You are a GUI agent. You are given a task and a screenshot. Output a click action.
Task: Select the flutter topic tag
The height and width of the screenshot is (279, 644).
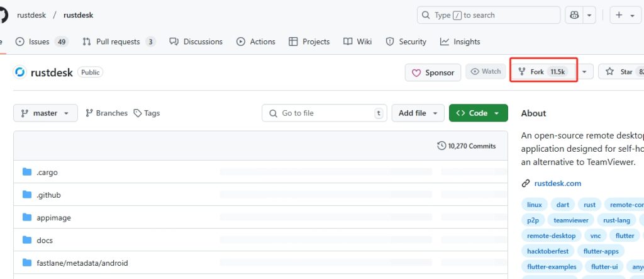point(625,236)
